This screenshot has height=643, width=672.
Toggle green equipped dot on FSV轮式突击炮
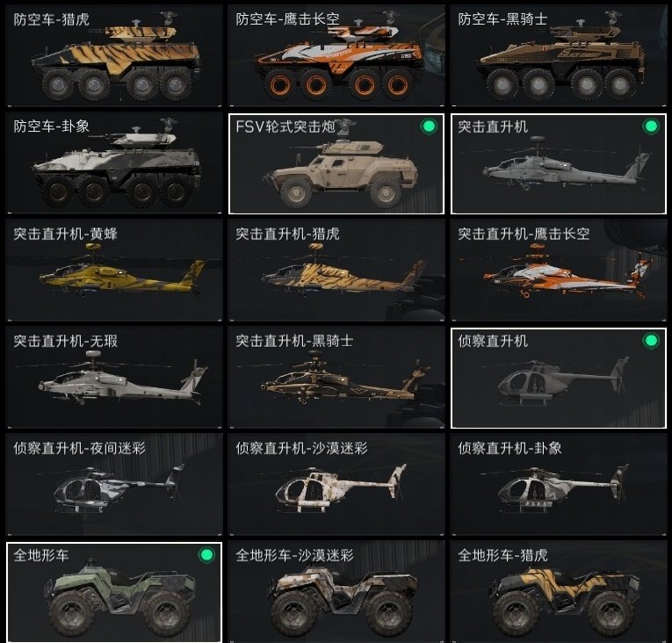(x=429, y=126)
